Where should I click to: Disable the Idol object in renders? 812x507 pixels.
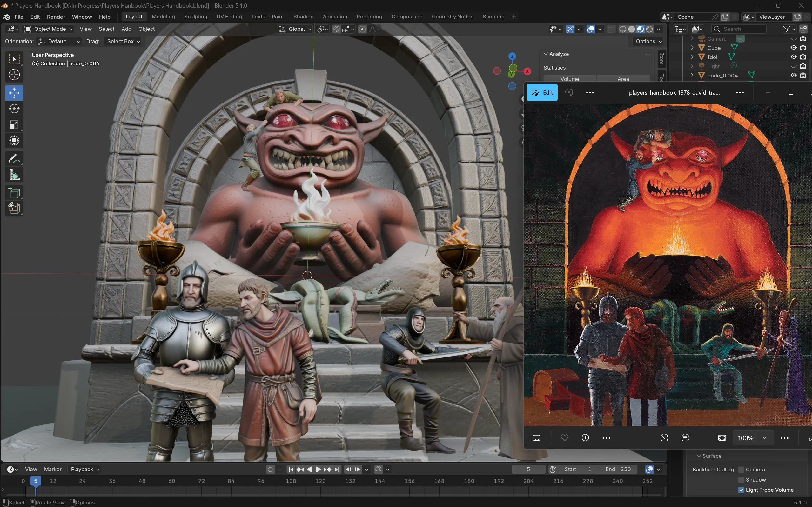pyautogui.click(x=803, y=57)
